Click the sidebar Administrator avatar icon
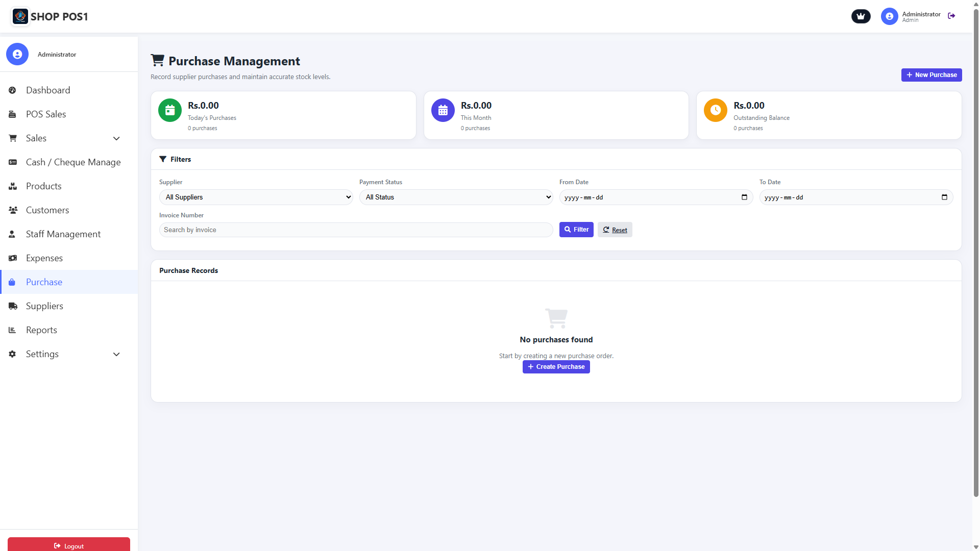Image resolution: width=980 pixels, height=551 pixels. click(x=17, y=54)
